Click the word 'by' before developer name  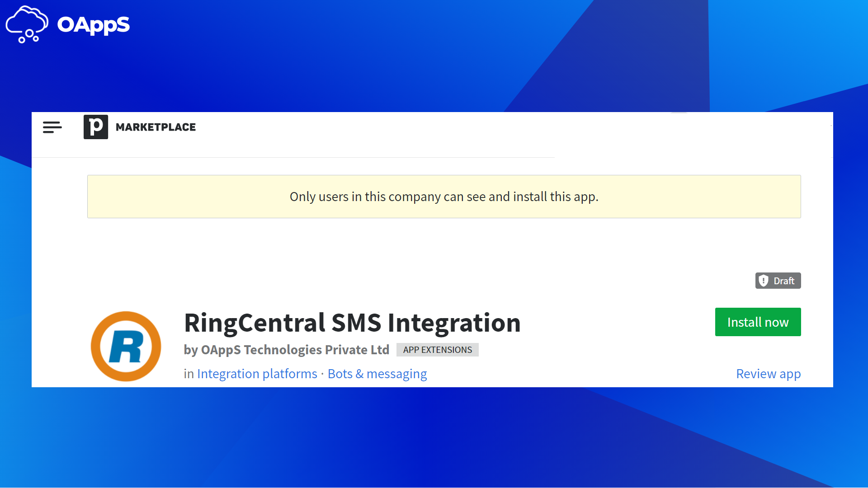(191, 350)
